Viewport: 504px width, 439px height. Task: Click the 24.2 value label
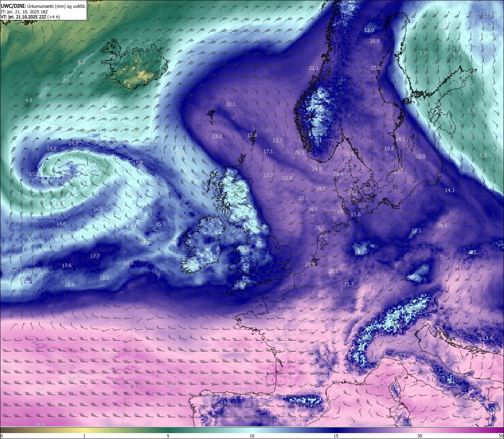point(321,189)
